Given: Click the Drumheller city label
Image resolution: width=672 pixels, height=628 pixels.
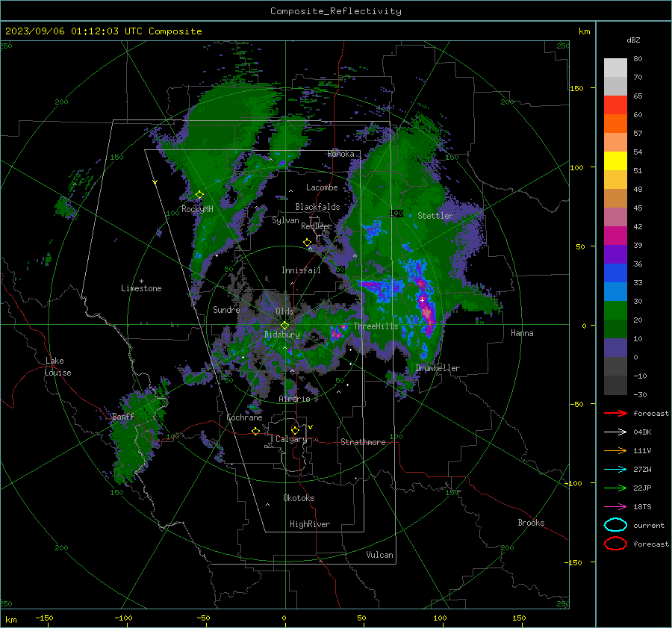Looking at the screenshot, I should click(438, 368).
